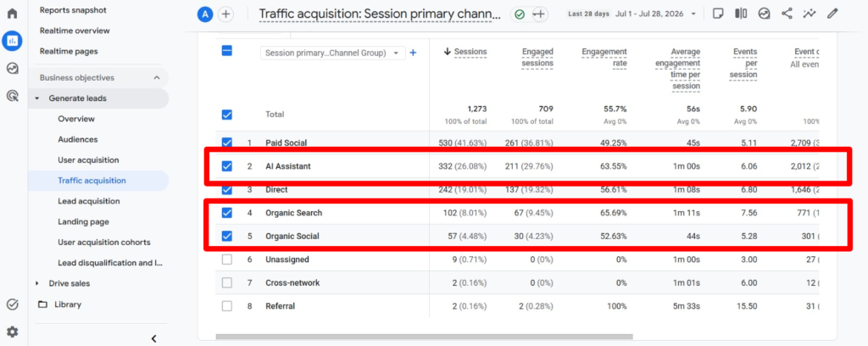Add secondary dimension with blue plus
Image resolution: width=868 pixels, height=346 pixels.
click(413, 53)
